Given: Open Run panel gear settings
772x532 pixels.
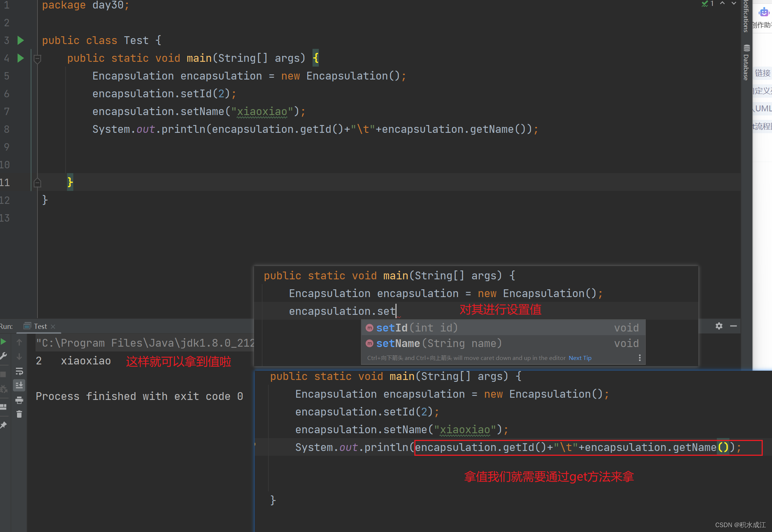Looking at the screenshot, I should [719, 326].
